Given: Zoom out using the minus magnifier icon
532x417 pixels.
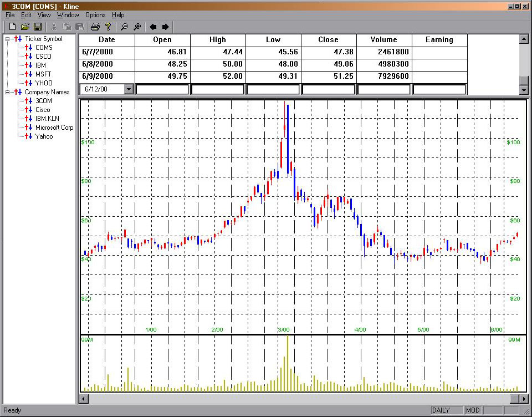Looking at the screenshot, I should click(124, 27).
